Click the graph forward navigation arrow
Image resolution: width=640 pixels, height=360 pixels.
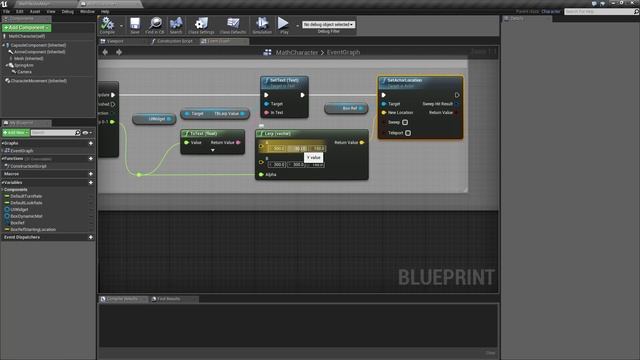pos(119,52)
